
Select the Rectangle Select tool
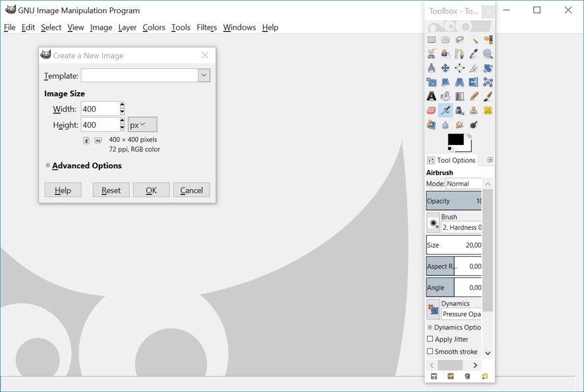tap(431, 40)
